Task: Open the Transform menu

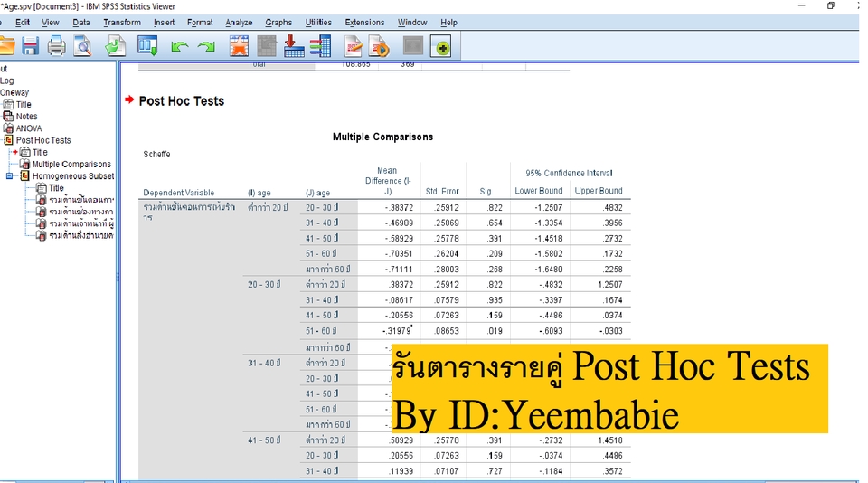Action: point(122,23)
